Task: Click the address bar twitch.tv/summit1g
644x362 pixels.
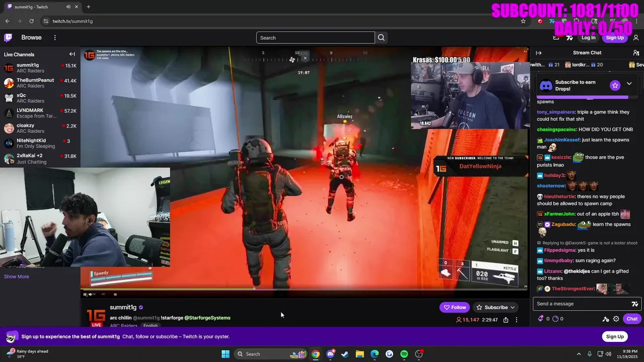Action: click(x=72, y=21)
